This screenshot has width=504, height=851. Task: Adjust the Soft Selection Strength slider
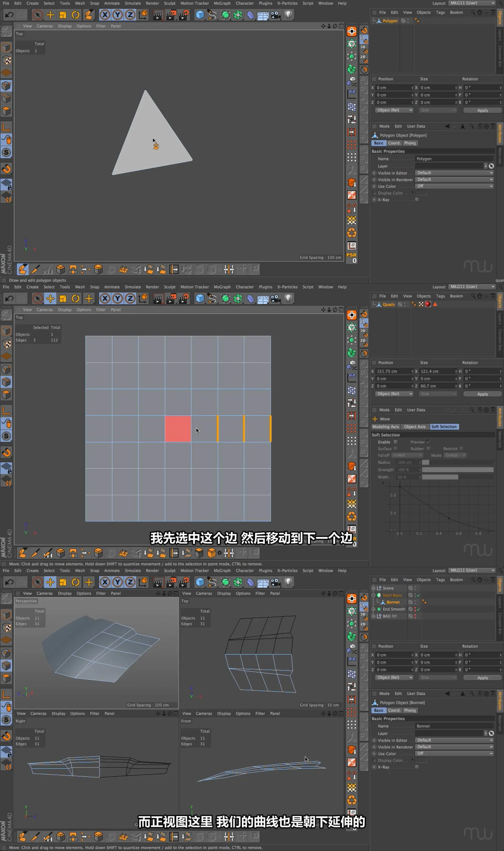[458, 469]
